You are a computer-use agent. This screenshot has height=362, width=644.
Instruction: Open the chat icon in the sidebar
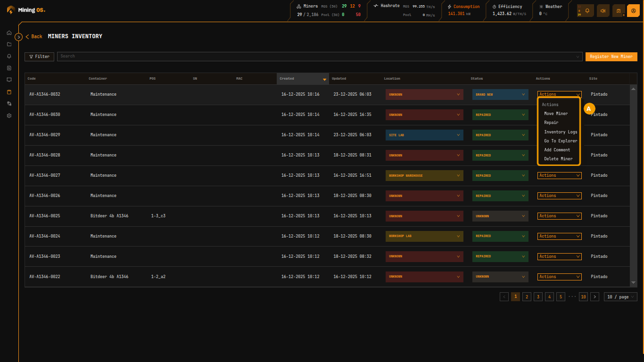(8, 80)
